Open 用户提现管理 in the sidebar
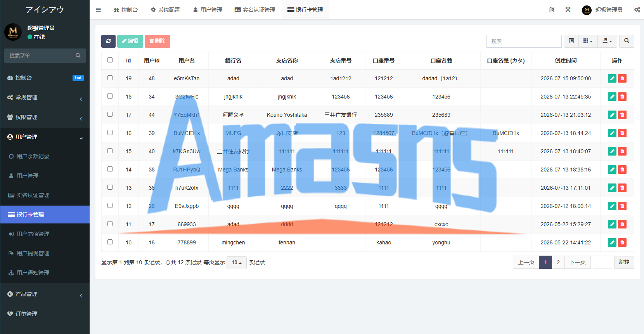Screen dimensions: 644x334 click(x=45, y=253)
